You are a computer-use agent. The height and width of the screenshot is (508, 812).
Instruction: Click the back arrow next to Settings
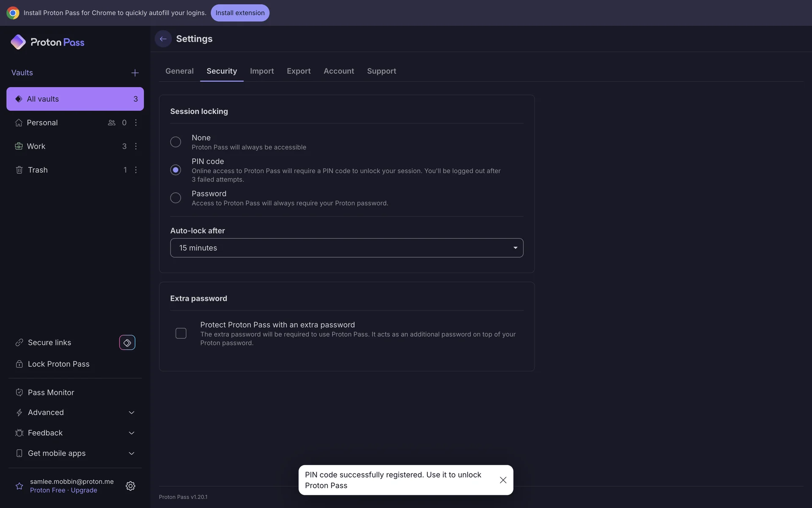(163, 39)
